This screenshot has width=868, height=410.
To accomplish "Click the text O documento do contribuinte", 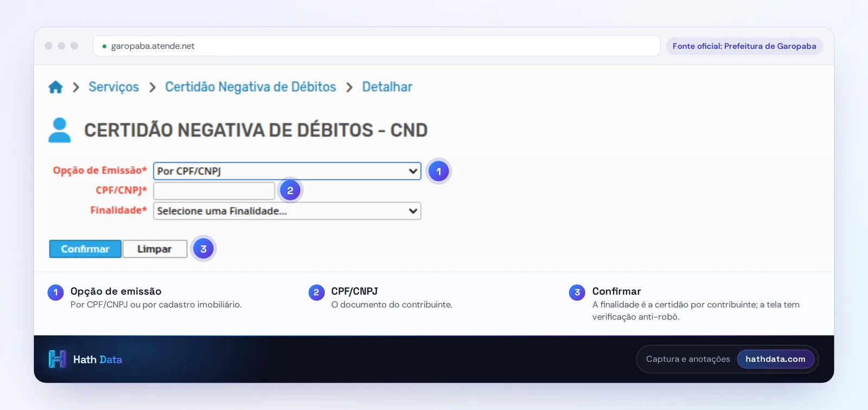I will click(x=392, y=305).
